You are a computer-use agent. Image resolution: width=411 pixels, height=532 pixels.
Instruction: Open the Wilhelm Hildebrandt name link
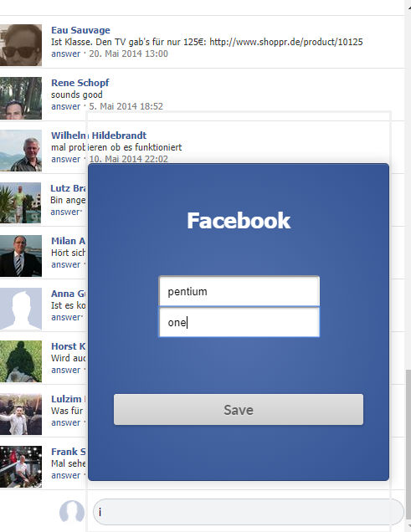point(99,136)
